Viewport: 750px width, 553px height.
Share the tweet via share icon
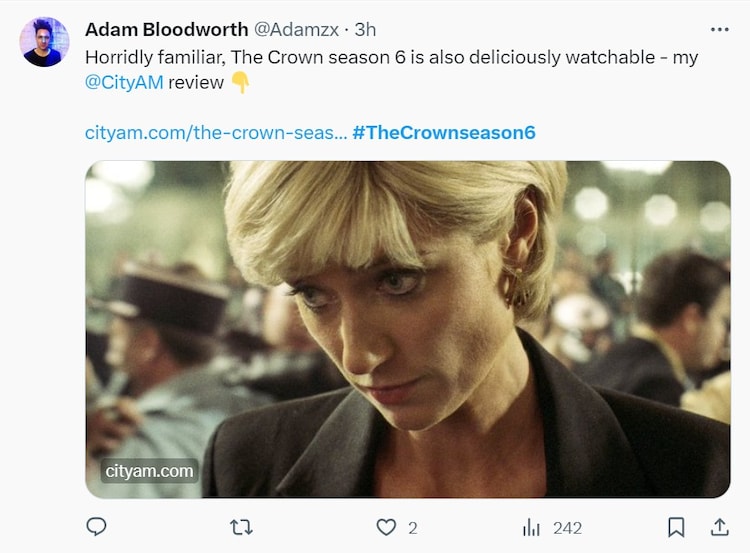pyautogui.click(x=719, y=527)
